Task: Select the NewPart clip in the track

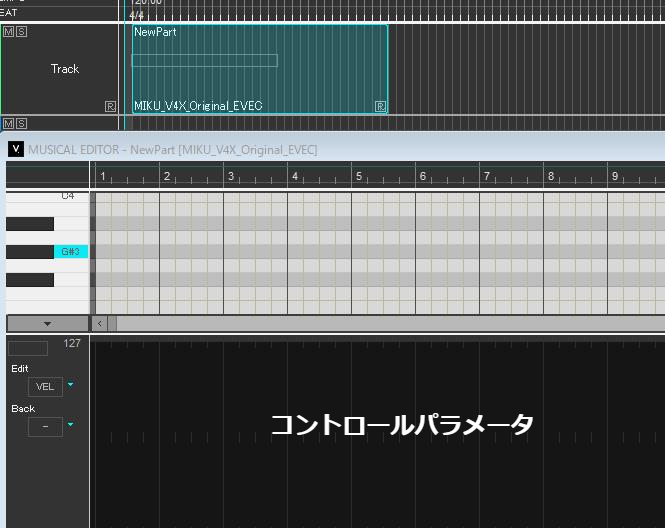Action: click(x=260, y=69)
